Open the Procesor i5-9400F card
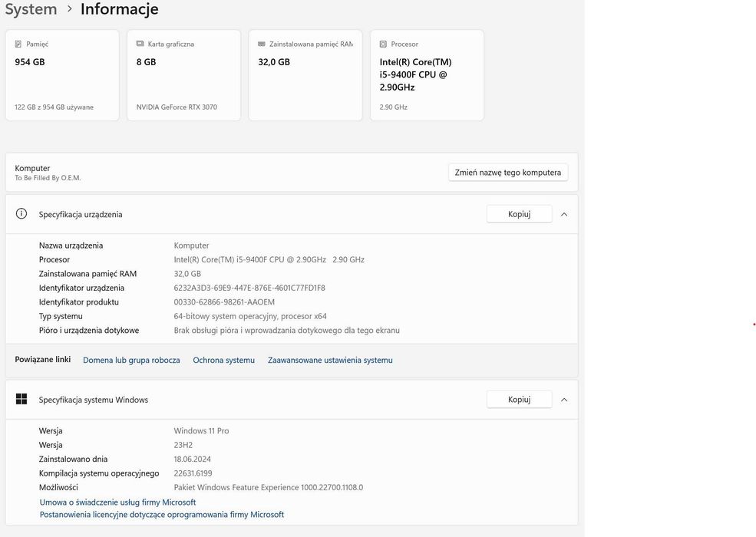The image size is (756, 537). coord(427,75)
